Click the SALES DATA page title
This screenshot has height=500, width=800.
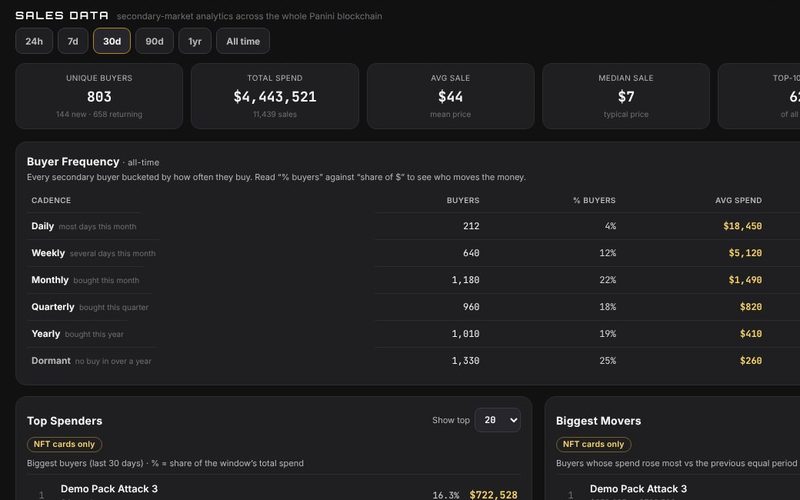(62, 16)
